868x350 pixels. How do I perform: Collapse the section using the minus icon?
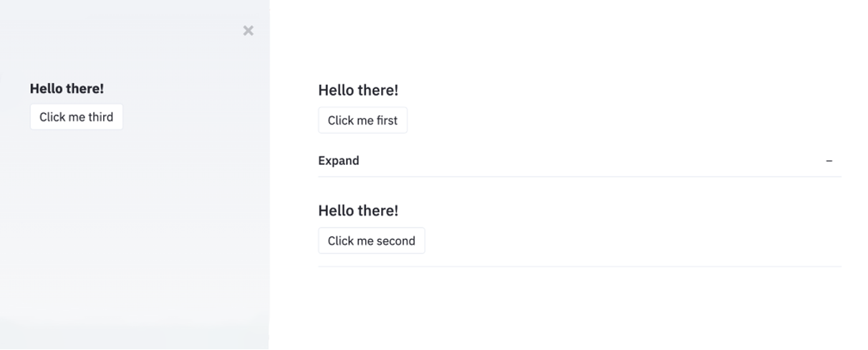click(x=829, y=161)
